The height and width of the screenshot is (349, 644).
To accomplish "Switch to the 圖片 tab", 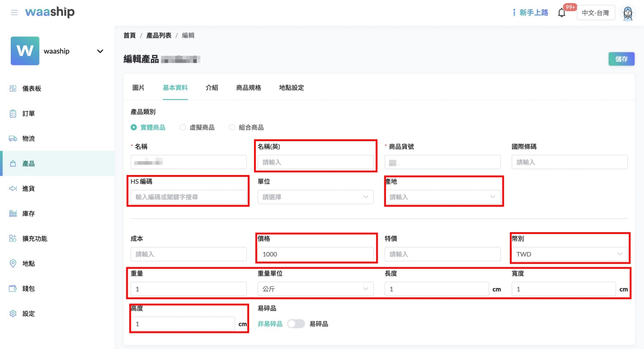I will click(138, 88).
